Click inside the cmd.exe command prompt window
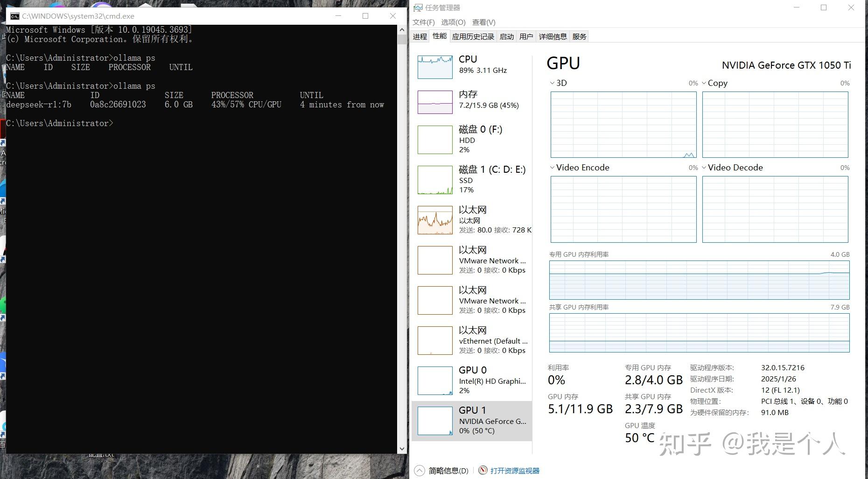This screenshot has height=479, width=868. point(201,233)
